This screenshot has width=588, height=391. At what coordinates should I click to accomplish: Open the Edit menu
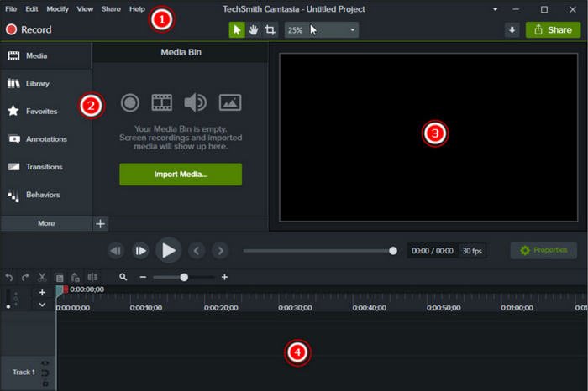click(32, 9)
